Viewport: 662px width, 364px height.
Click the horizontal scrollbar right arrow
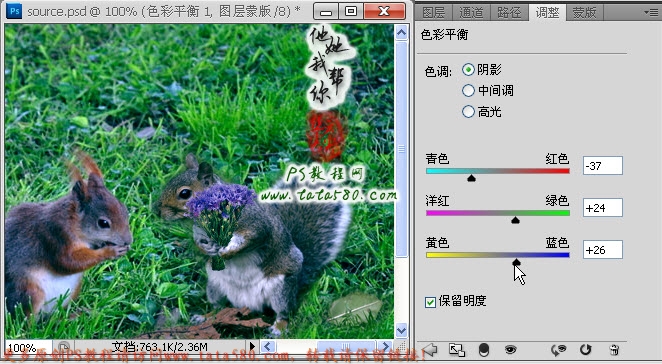pos(384,347)
